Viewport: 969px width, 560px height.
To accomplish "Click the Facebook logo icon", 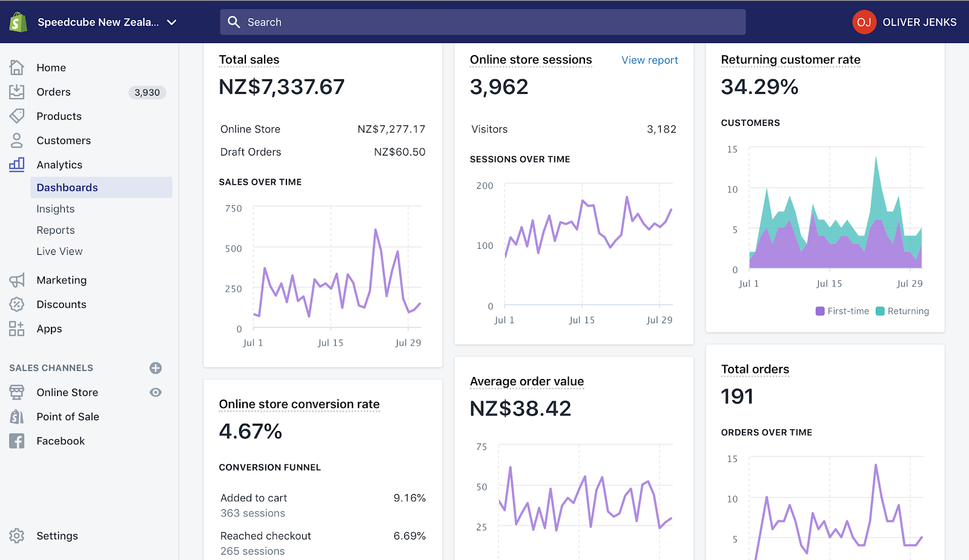I will click(17, 441).
